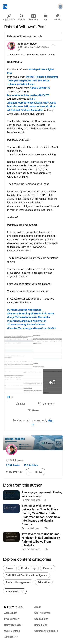The width and height of the screenshot is (66, 644).
Task: Open the Language dropdown in footer
Action: pyautogui.click(x=11, y=637)
